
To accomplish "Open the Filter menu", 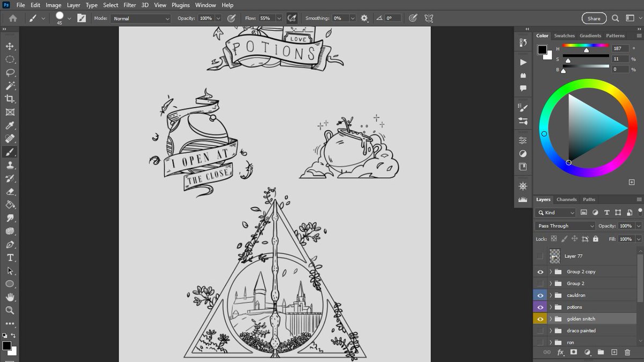I will pos(130,5).
